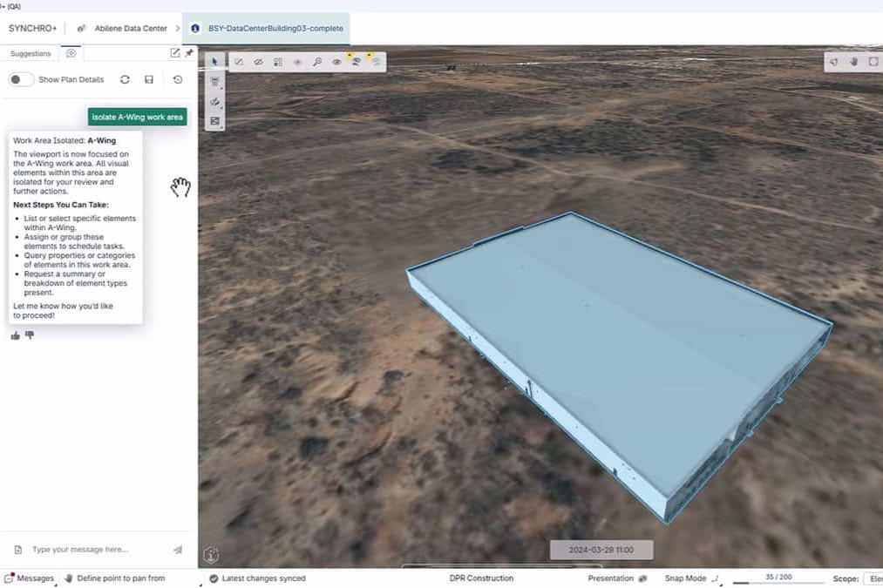Start a new chat with the edit icon
This screenshot has width=883, height=588.
coord(175,53)
